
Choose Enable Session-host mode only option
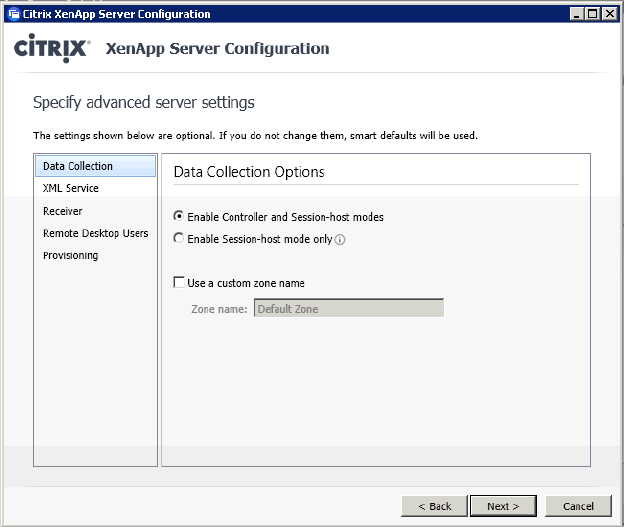[179, 239]
